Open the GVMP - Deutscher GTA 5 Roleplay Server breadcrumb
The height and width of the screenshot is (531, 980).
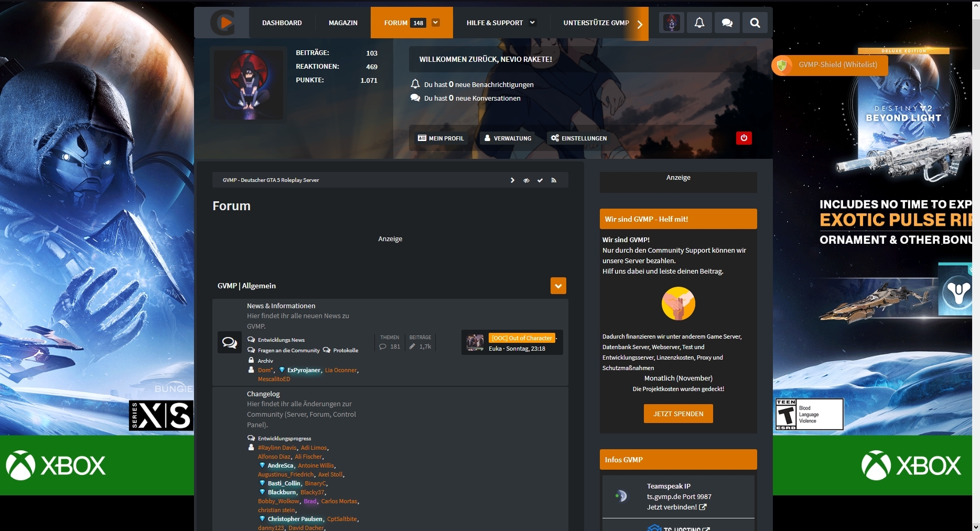271,180
